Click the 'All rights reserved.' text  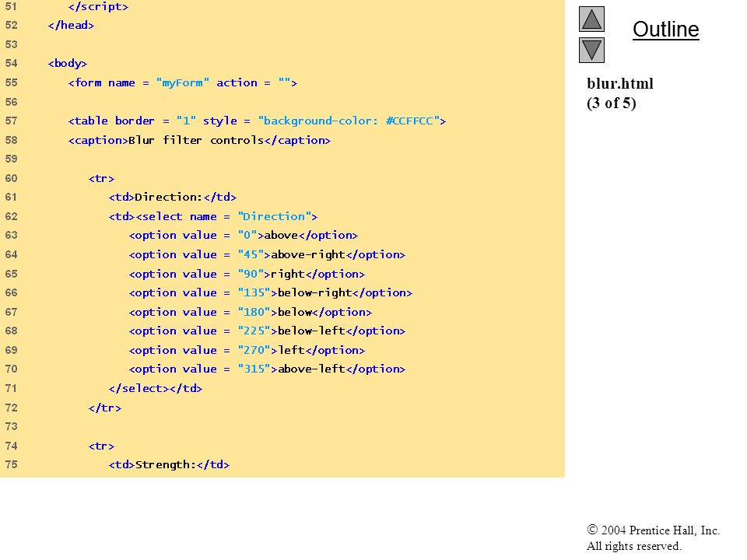click(633, 546)
